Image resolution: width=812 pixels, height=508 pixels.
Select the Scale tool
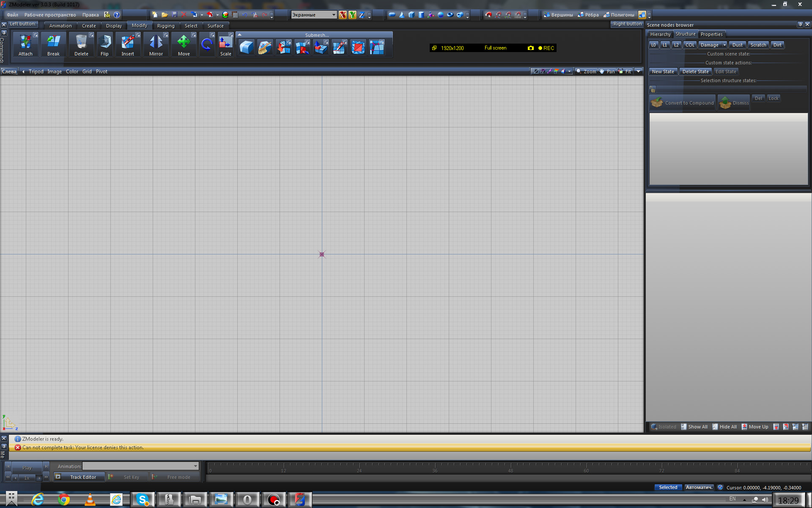coord(225,44)
